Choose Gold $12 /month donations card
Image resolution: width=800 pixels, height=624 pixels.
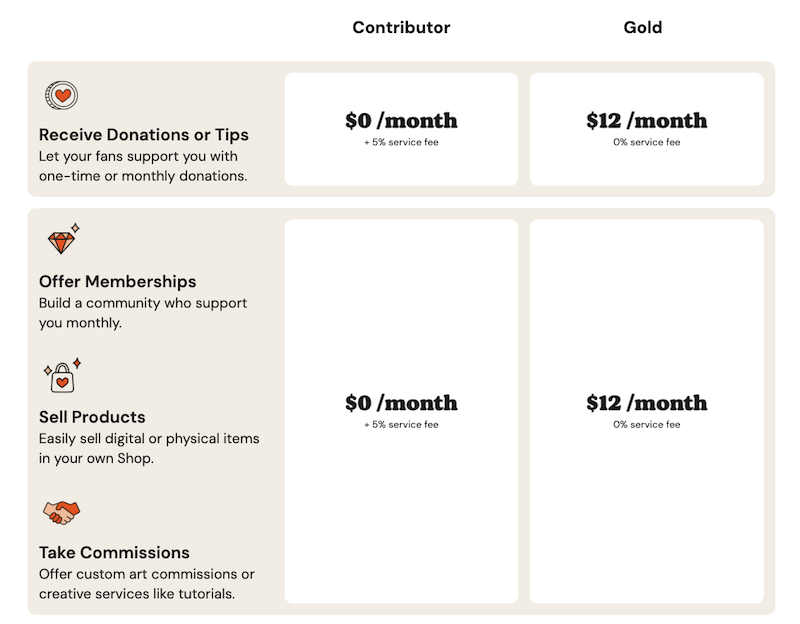pos(646,129)
